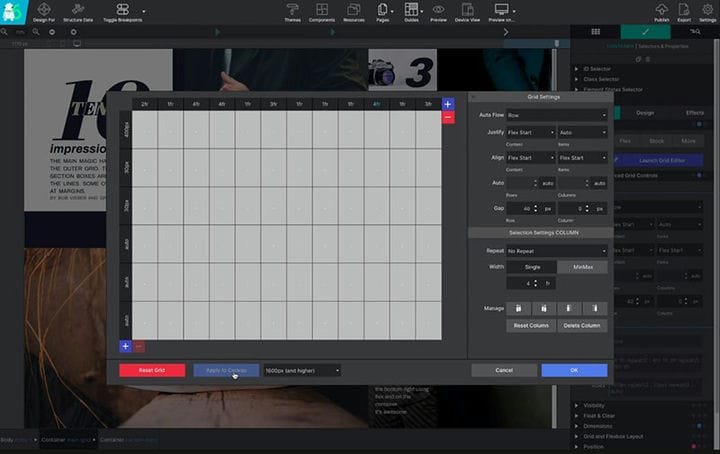Click the Preview eye icon

click(439, 9)
